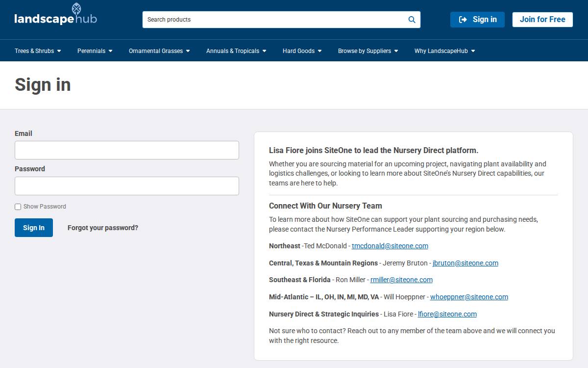
Task: Select 'Nursery Direct & Strategic Inquiries' label
Action: (x=324, y=314)
